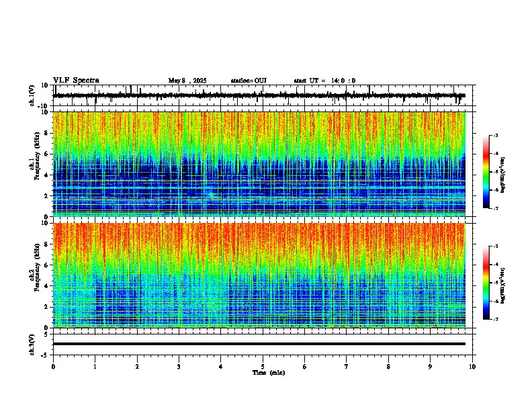Screen dimensions: 532x411
Task: Click time axis tick label "3"
Action: 179,367
